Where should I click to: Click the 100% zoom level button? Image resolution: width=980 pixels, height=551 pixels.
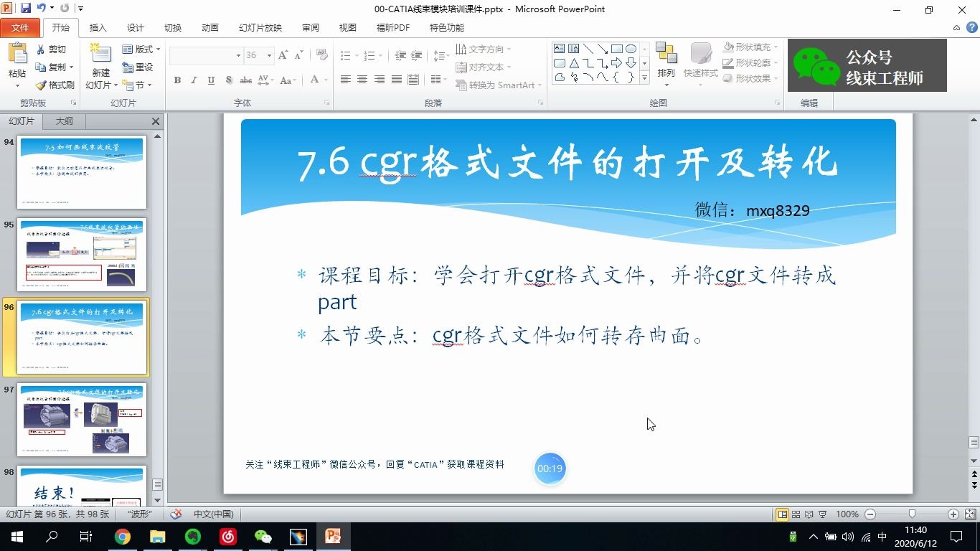pyautogui.click(x=847, y=514)
